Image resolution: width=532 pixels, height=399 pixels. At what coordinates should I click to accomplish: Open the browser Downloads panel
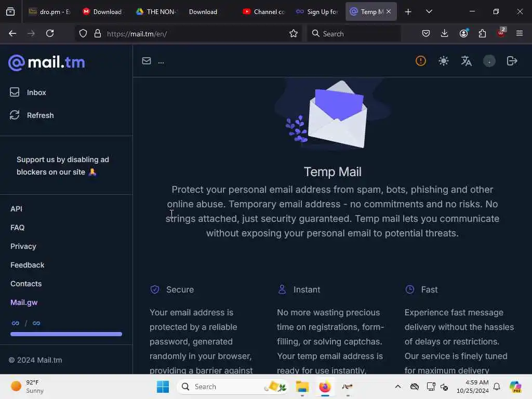pos(445,33)
